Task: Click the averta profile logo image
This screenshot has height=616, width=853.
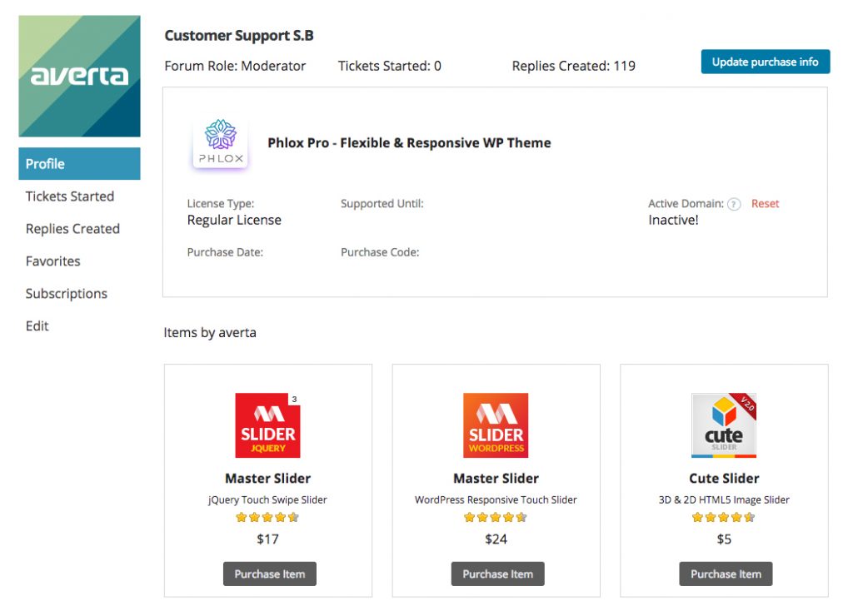Action: click(79, 76)
